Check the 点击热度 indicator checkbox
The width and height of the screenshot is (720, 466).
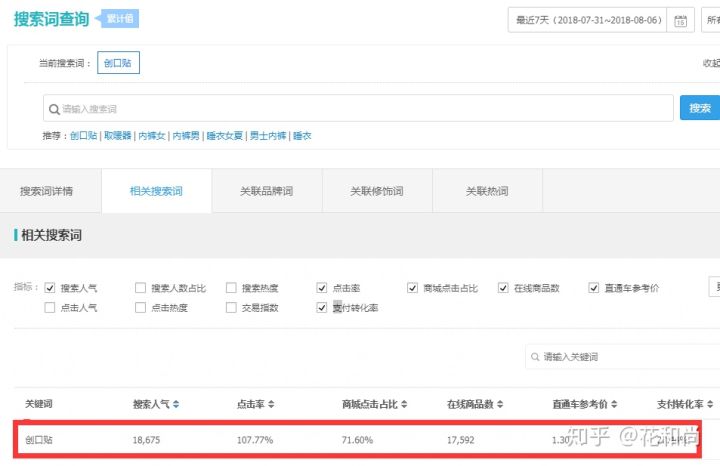point(140,308)
